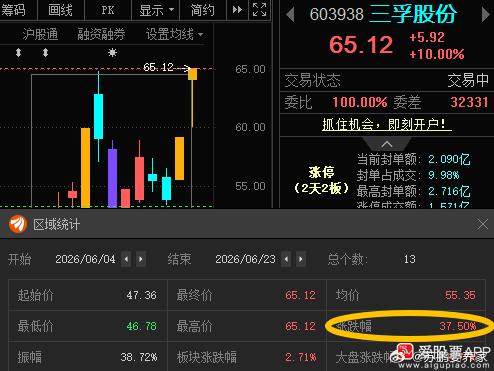494x371 pixels.
Task: Click the 65.12 price label on chart
Action: pyautogui.click(x=158, y=67)
